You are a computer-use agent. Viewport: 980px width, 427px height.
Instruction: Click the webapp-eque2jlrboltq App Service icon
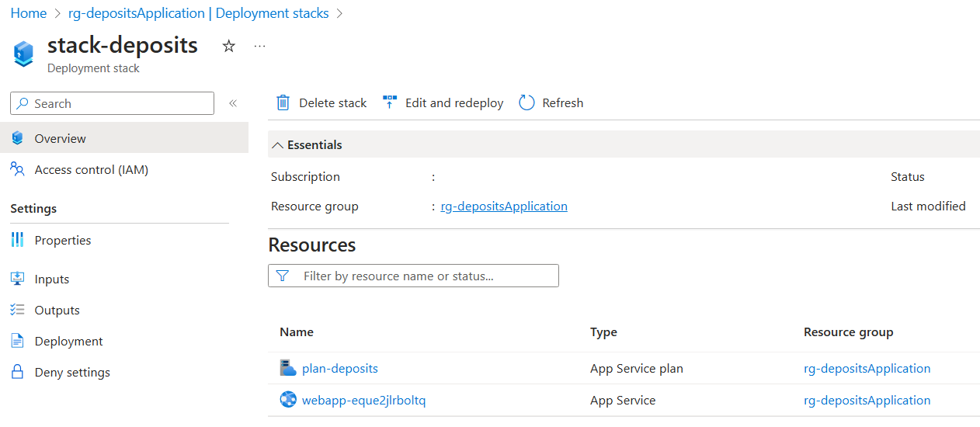[288, 400]
